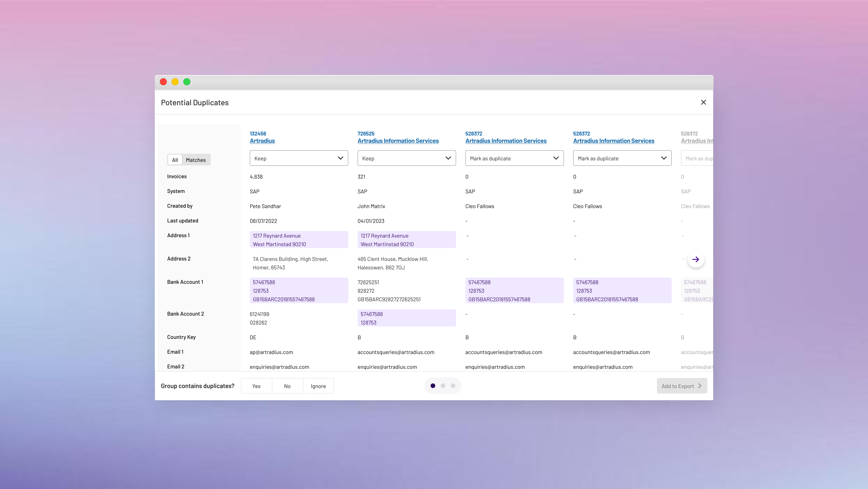Image resolution: width=868 pixels, height=489 pixels.
Task: Open the first Mark as duplicate dropdown
Action: tap(514, 158)
